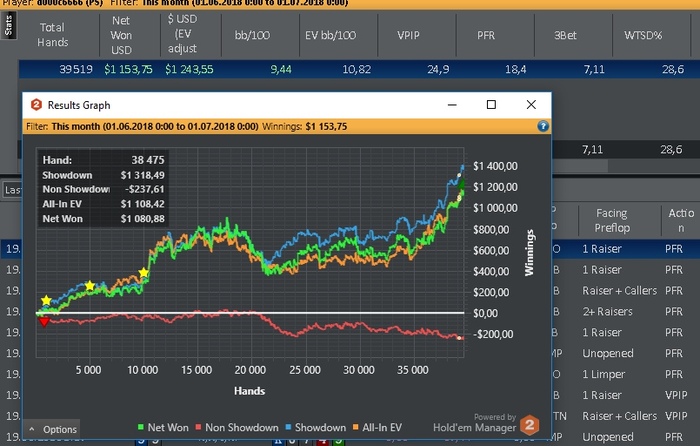Open the vertical Stats side tab

pyautogui.click(x=8, y=25)
